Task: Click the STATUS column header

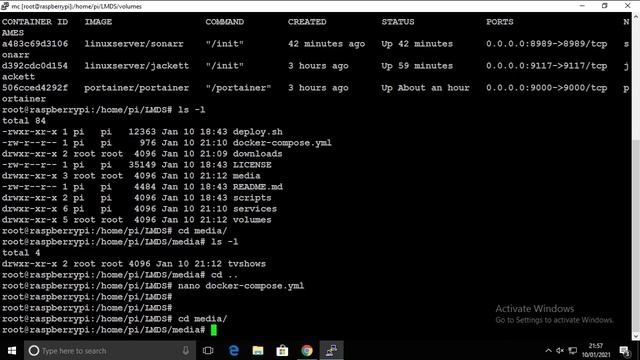Action: (x=398, y=22)
